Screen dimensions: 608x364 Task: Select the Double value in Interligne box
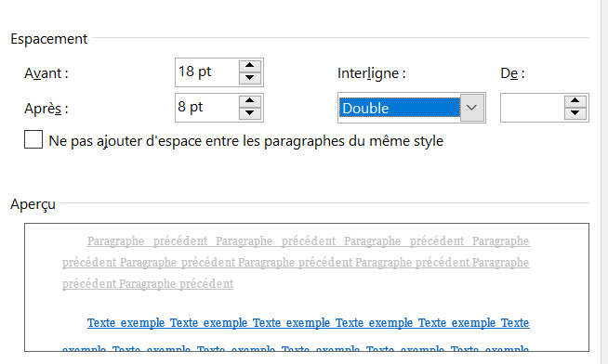(400, 108)
